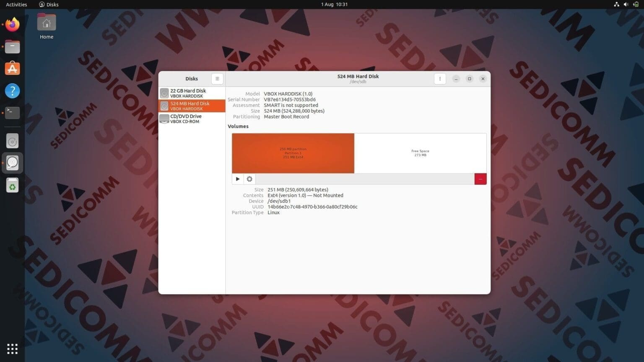Open Help from the dock
Image resolution: width=644 pixels, height=362 pixels.
click(12, 91)
